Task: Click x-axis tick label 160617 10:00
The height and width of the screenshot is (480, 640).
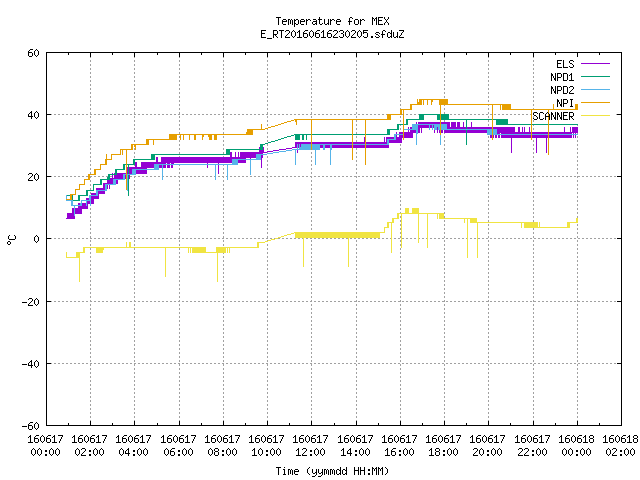Action: coord(267,446)
